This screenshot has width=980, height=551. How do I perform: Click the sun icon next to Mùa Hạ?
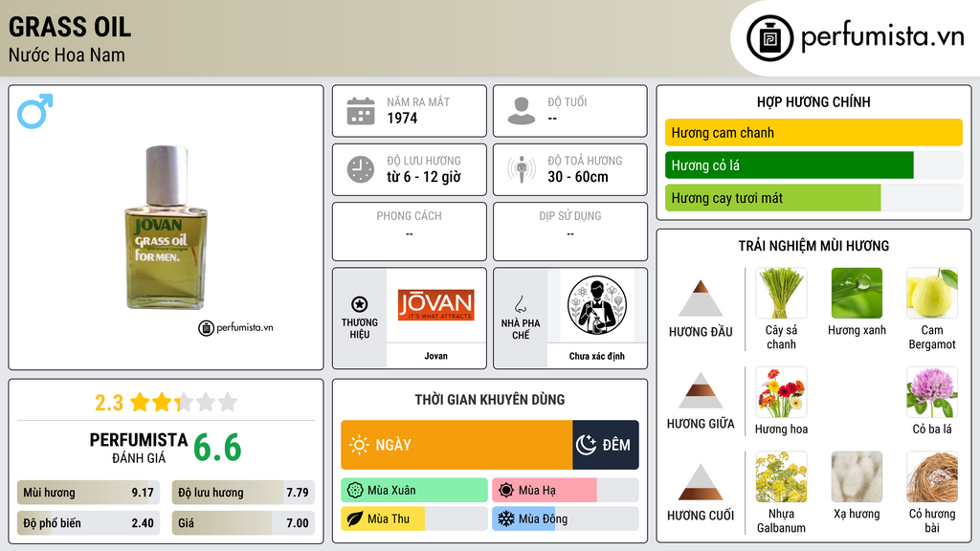pyautogui.click(x=506, y=490)
